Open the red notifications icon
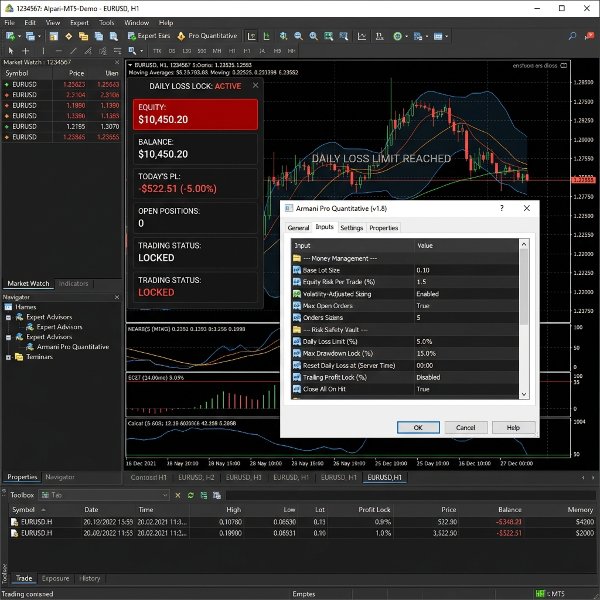Image resolution: width=600 pixels, height=600 pixels. 589,36
